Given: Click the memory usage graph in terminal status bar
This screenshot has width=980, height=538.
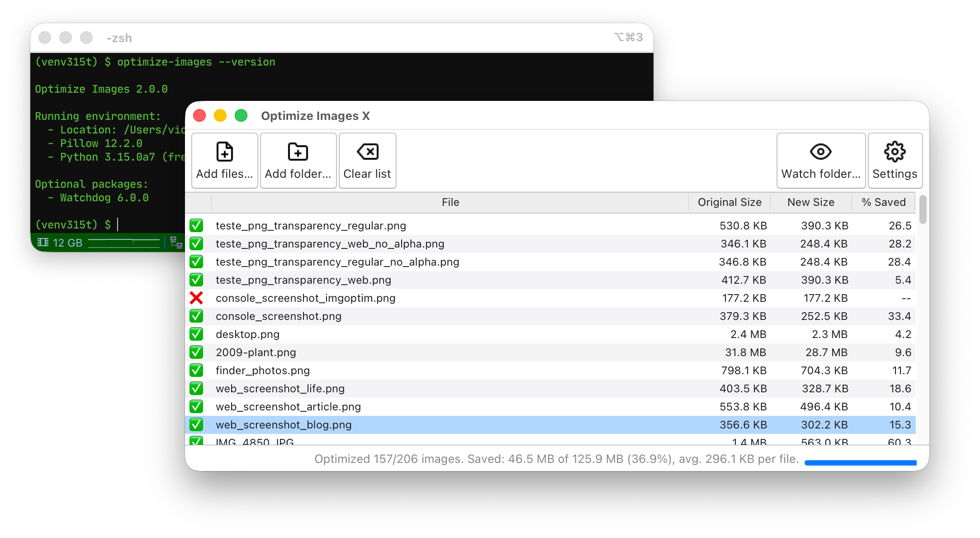Looking at the screenshot, I should pyautogui.click(x=124, y=243).
